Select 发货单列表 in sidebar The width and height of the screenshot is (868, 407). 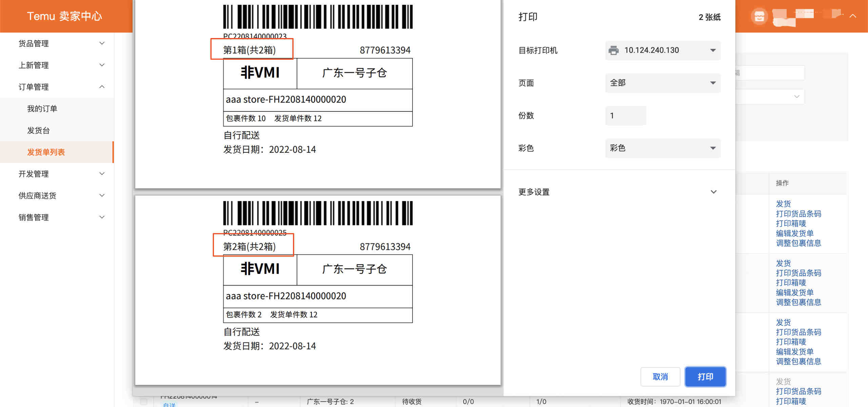click(57, 152)
